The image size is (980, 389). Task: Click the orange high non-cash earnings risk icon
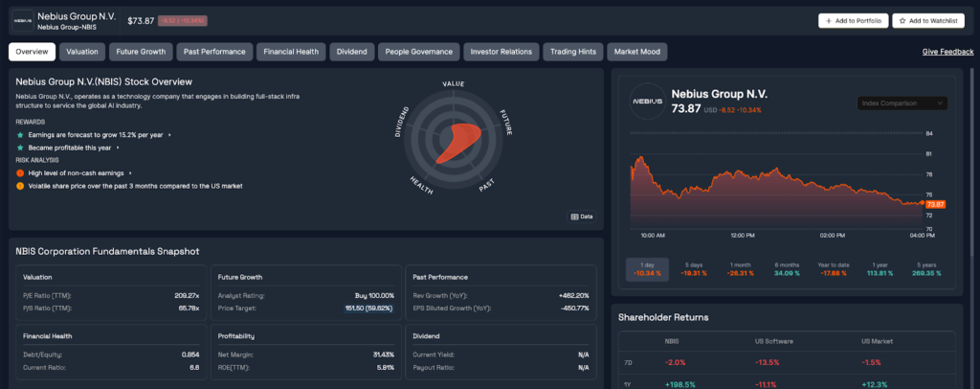point(20,172)
